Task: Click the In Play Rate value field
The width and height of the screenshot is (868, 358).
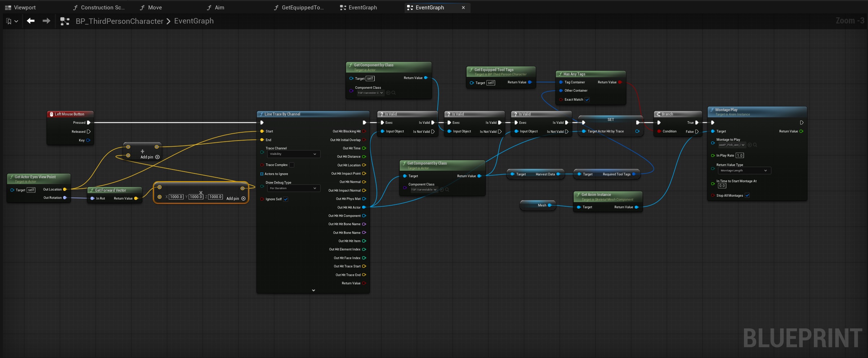Action: [740, 156]
